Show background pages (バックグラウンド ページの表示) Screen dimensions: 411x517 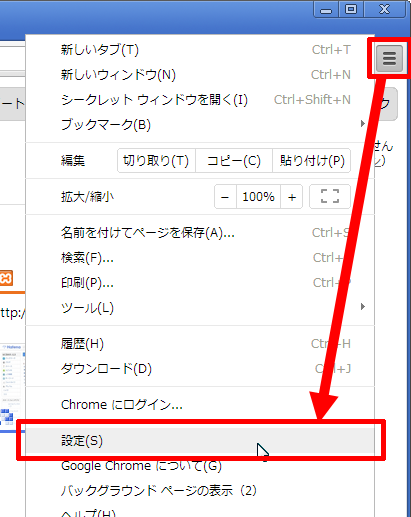200,491
